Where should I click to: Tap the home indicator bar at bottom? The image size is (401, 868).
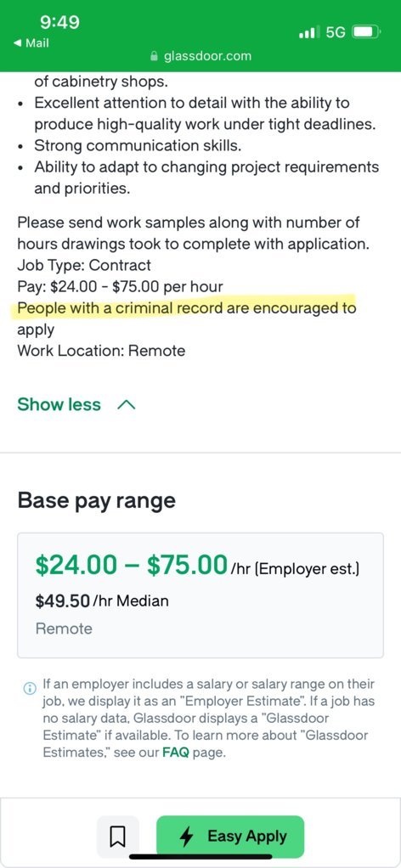(200, 857)
